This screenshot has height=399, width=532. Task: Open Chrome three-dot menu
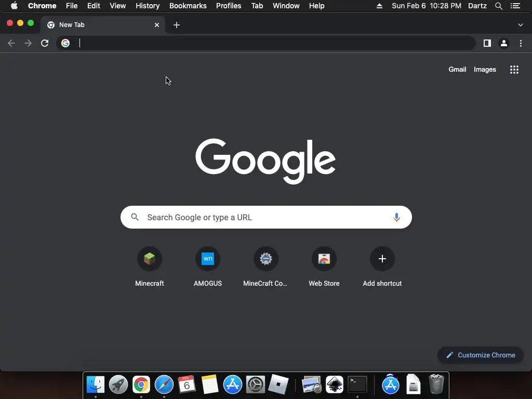click(521, 43)
